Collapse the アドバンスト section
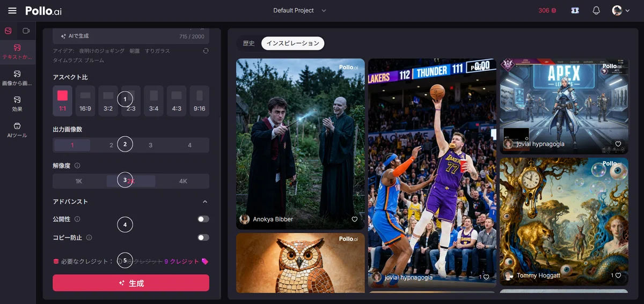This screenshot has height=304, width=644. pyautogui.click(x=205, y=202)
